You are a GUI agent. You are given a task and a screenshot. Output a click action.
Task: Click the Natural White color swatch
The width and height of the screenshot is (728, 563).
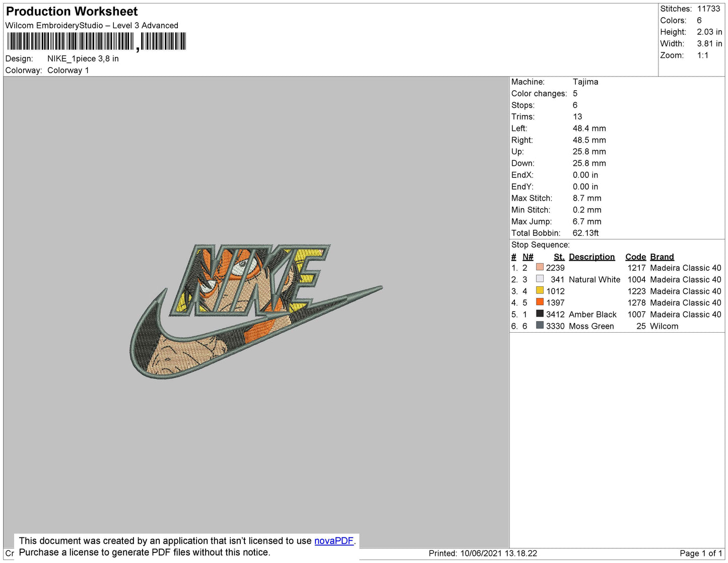click(x=540, y=279)
